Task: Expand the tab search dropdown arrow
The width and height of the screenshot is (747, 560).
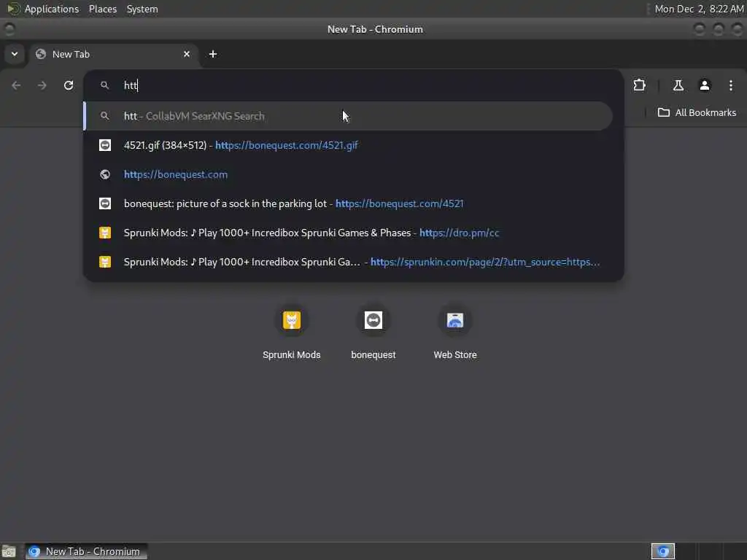Action: [x=15, y=54]
